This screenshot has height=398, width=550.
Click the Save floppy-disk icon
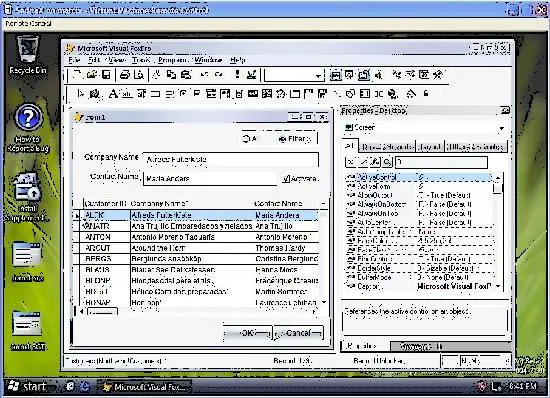[x=106, y=75]
